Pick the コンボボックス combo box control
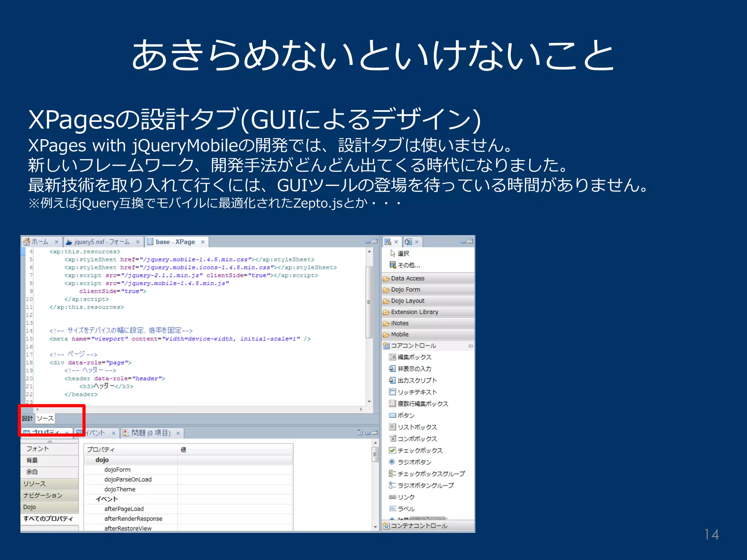747x560 pixels. pyautogui.click(x=413, y=439)
